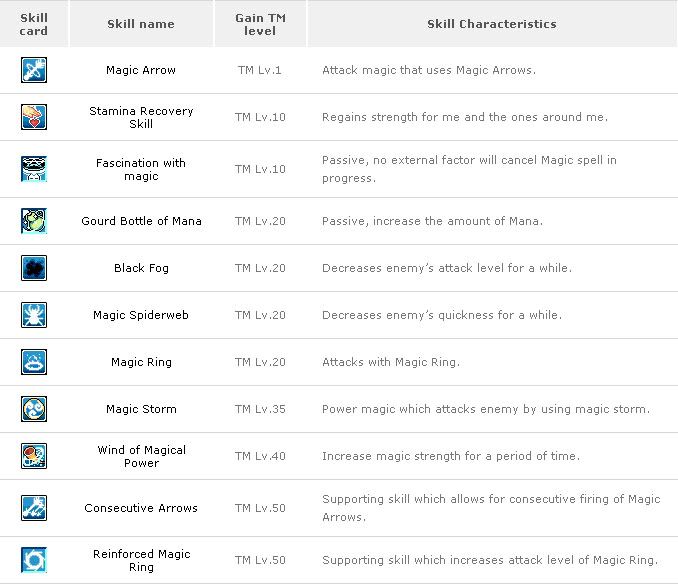Viewport: 678px width, 584px height.
Task: Click the Consecutive Arrows skill name
Action: (x=141, y=508)
